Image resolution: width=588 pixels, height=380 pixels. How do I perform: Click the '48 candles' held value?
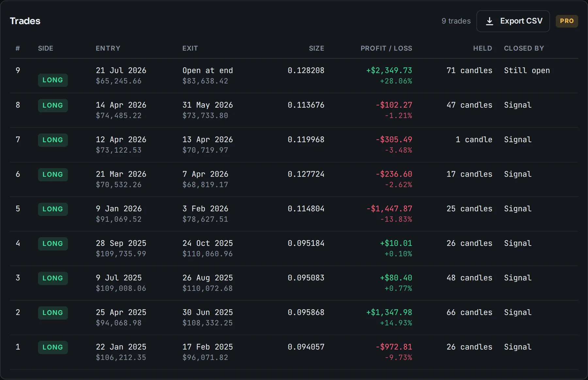pyautogui.click(x=469, y=278)
